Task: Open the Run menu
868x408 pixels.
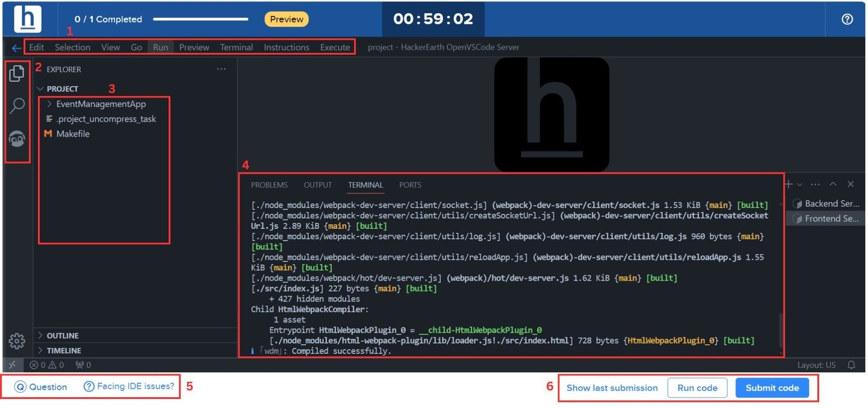Action: pyautogui.click(x=161, y=47)
